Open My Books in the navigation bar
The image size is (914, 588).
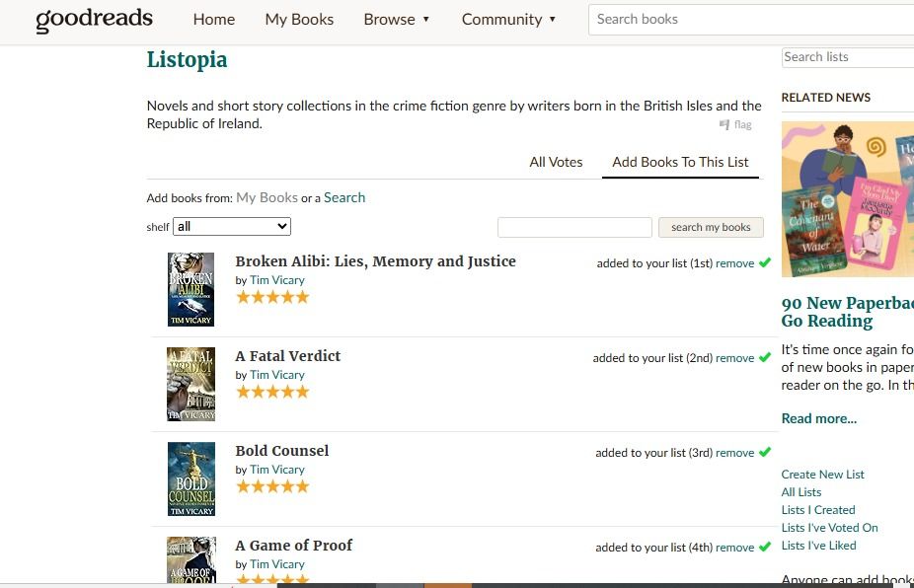pos(299,20)
